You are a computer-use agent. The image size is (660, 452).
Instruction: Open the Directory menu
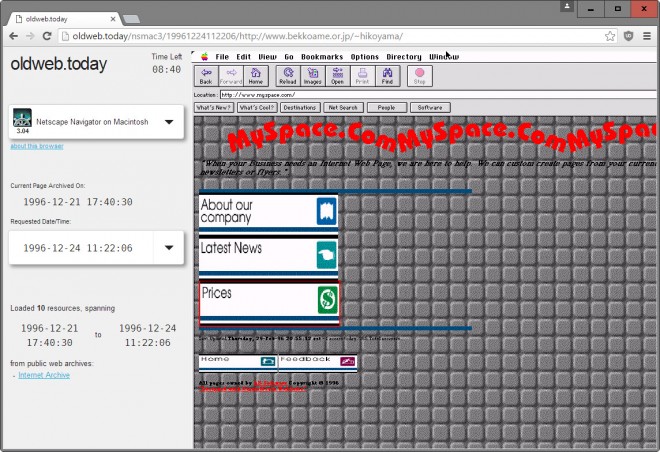(404, 57)
